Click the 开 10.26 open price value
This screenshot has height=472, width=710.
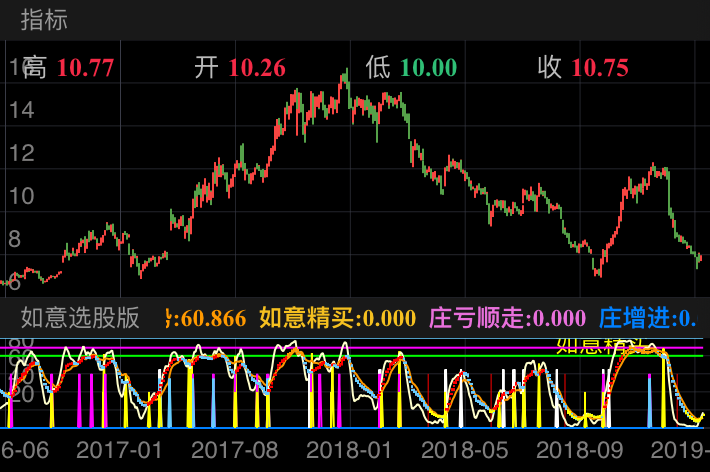click(x=240, y=67)
